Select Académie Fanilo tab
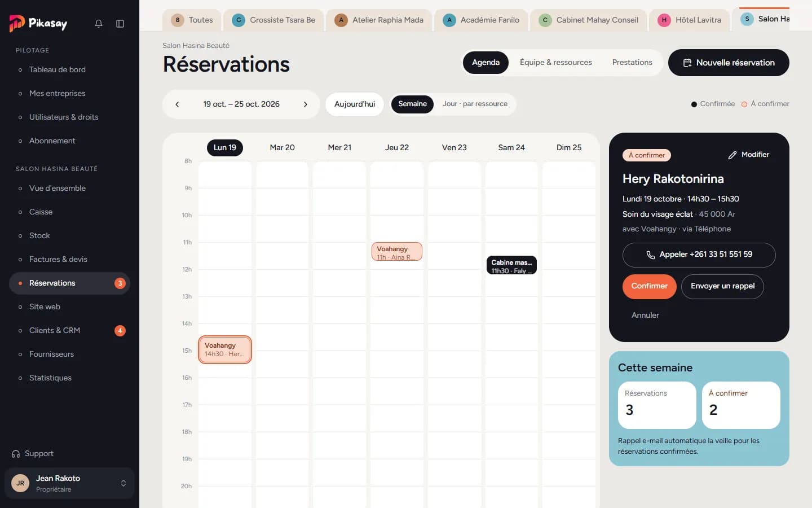The image size is (812, 508). pos(481,20)
